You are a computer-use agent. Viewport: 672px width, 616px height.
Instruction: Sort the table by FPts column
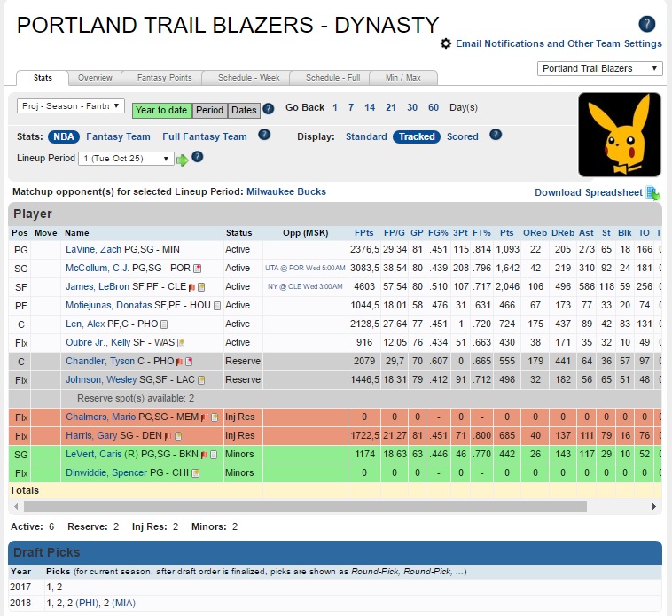click(x=363, y=232)
